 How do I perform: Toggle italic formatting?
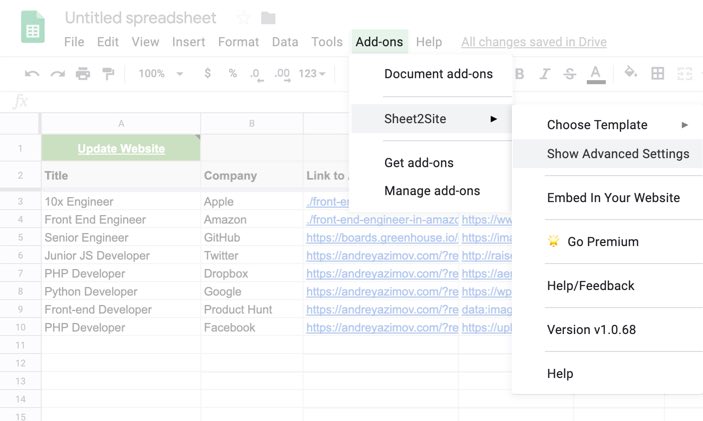(x=544, y=74)
